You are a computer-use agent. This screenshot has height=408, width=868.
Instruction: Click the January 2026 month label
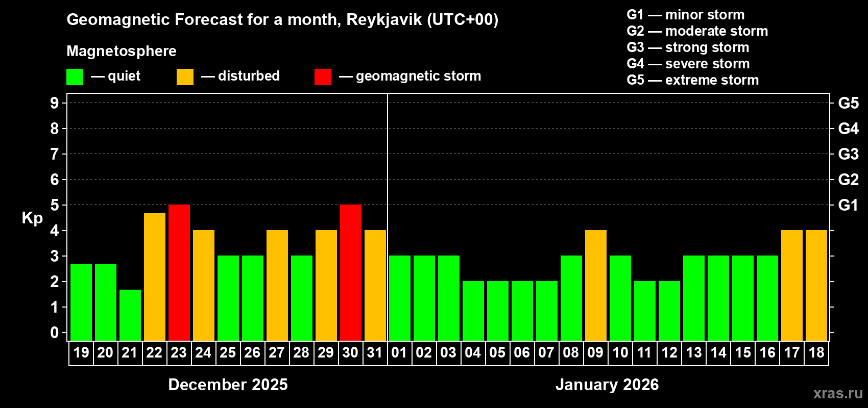[x=607, y=385]
